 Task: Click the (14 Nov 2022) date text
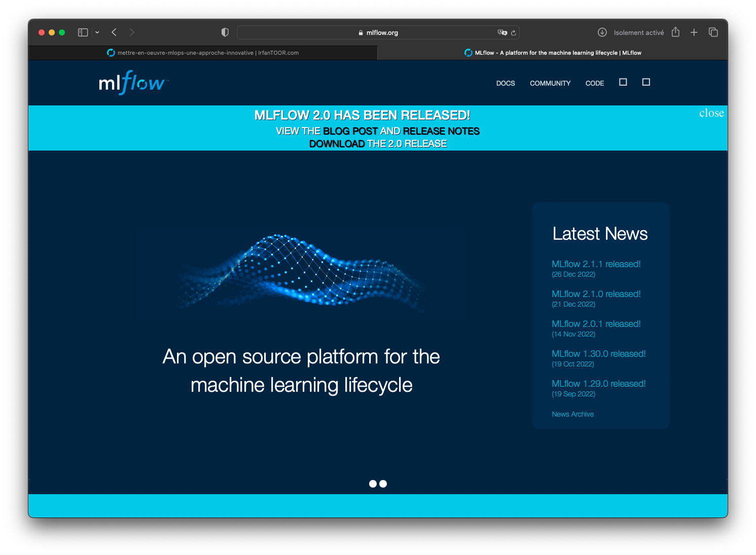(573, 334)
